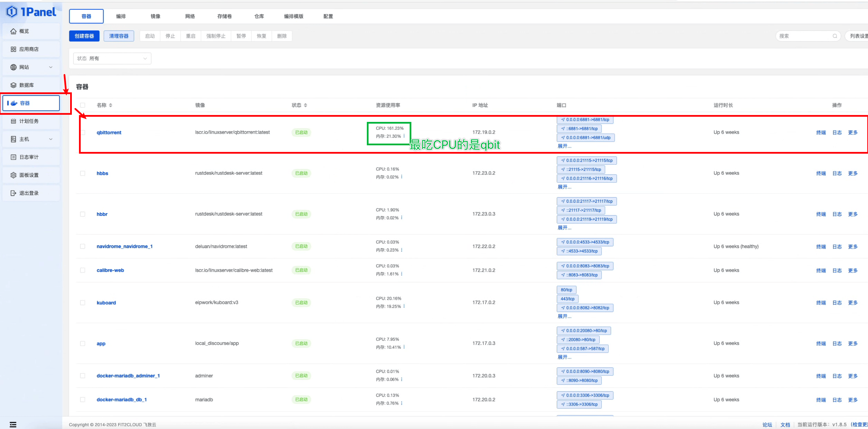Open the 概览 overview home icon
This screenshot has height=429, width=868.
[x=14, y=31]
